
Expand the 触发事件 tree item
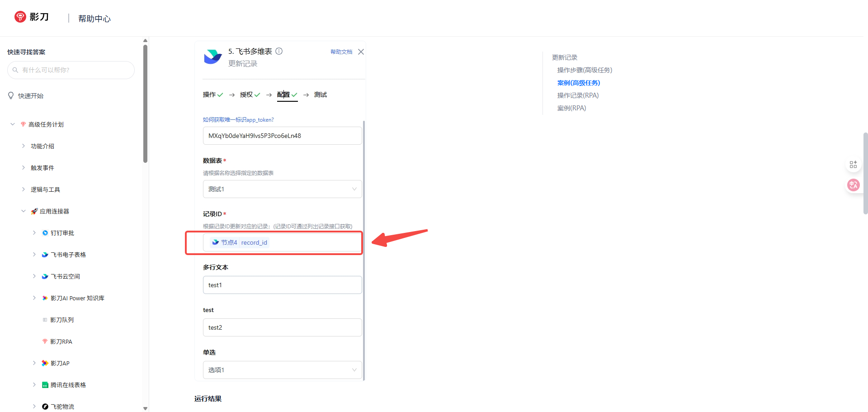pos(24,168)
